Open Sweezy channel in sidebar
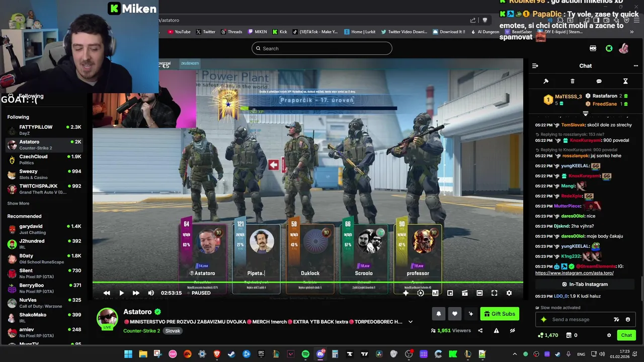Viewport: 644px width, 362px height. point(44,174)
